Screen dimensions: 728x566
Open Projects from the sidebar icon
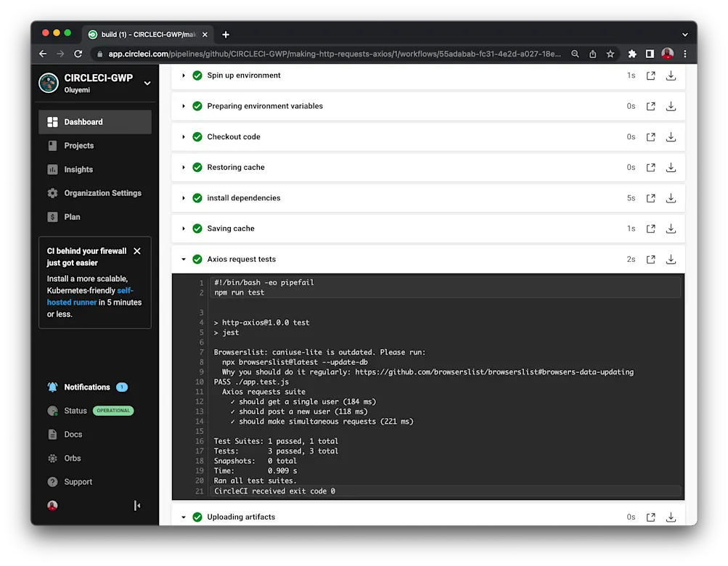(51, 146)
